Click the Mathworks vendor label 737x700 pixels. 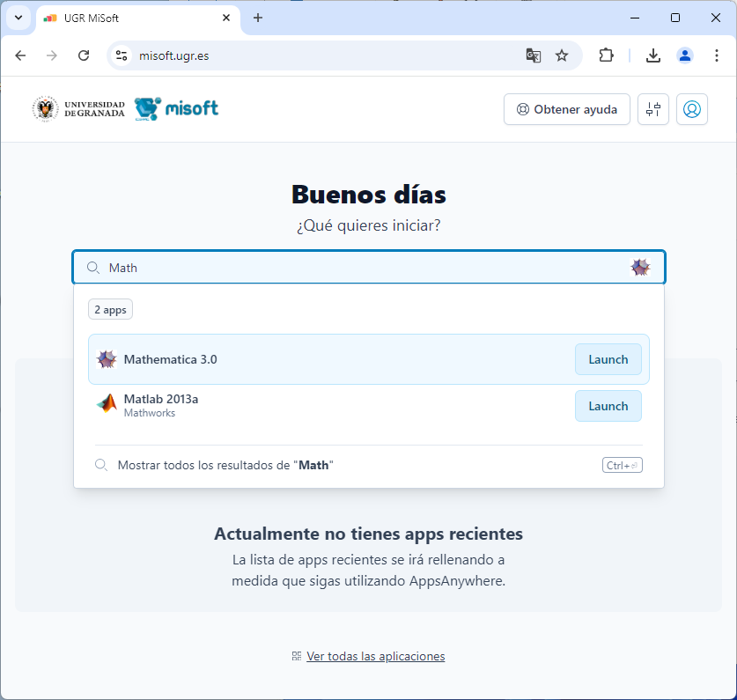[x=150, y=413]
